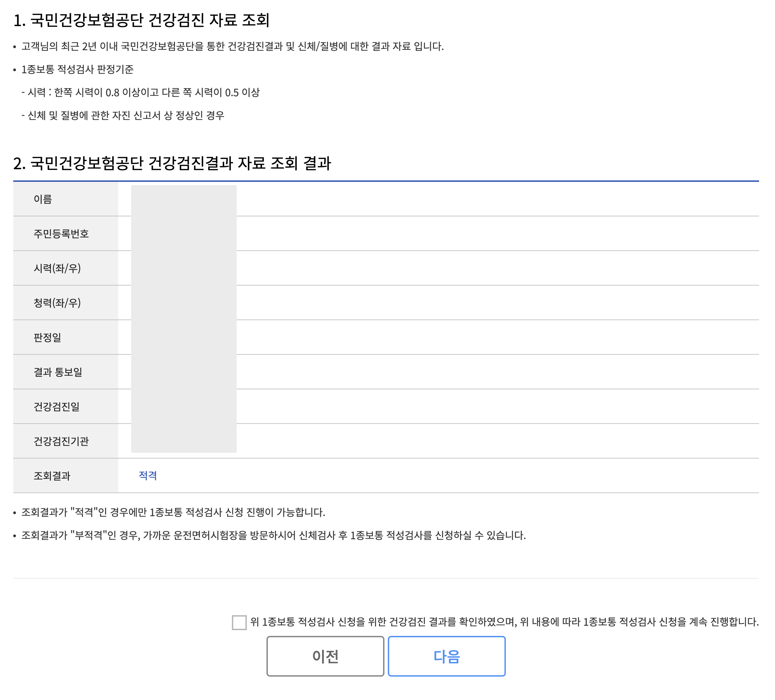This screenshot has width=775, height=700.
Task: Click the blue 적격 result text
Action: click(x=147, y=475)
